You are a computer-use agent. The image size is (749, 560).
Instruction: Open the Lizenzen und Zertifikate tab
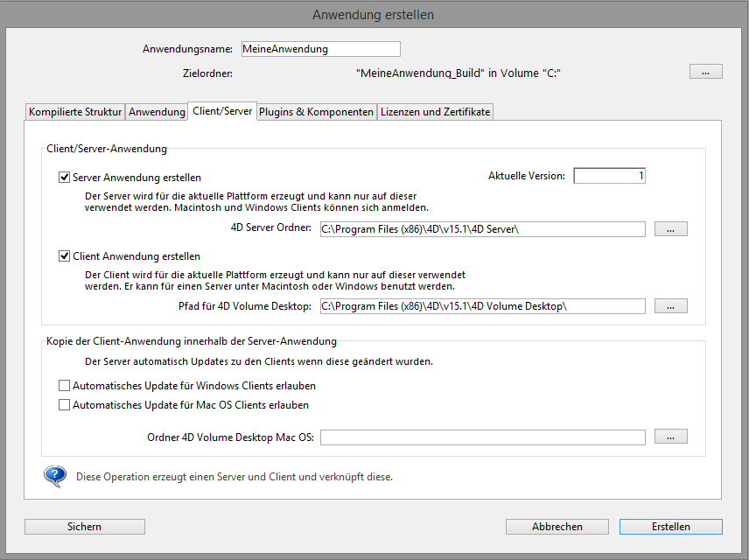435,112
